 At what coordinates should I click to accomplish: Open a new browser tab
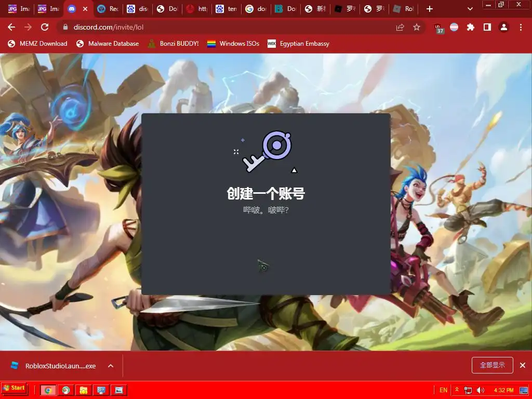[x=430, y=9]
